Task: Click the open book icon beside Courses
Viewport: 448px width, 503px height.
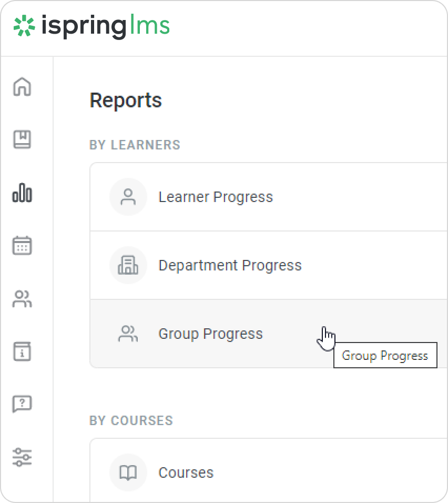Action: 128,472
